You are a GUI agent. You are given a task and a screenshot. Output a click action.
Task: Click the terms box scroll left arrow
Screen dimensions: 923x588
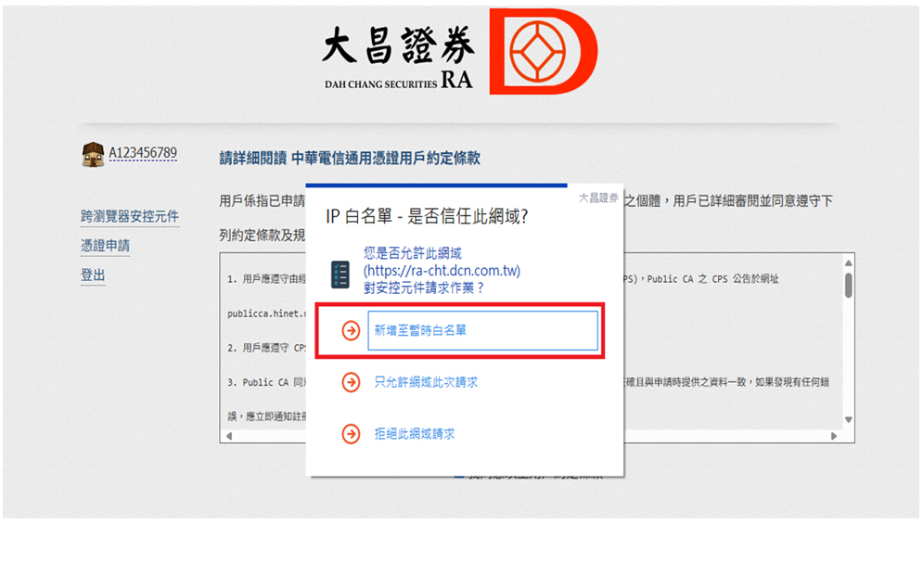tap(229, 436)
